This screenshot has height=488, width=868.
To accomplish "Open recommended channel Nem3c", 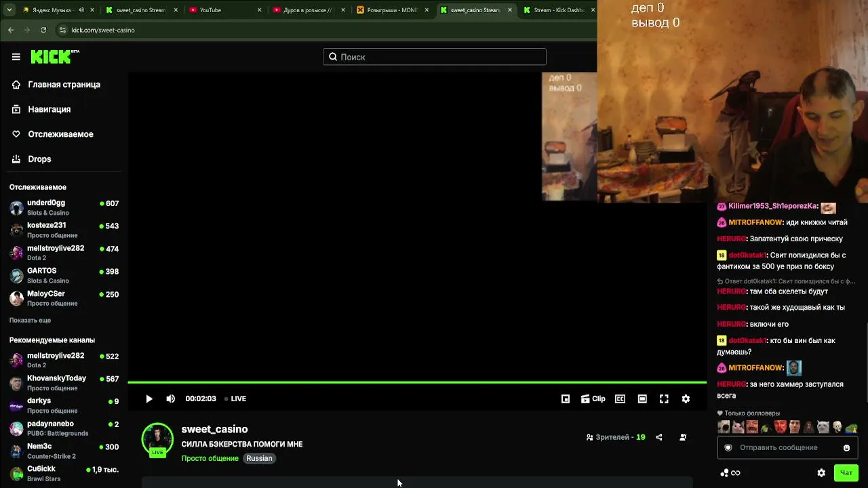I will point(64,451).
